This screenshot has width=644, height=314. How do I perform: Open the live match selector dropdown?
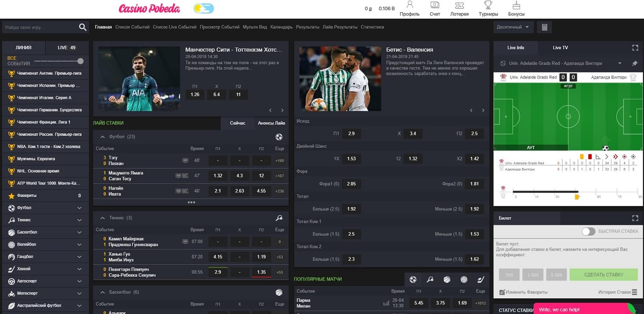tap(620, 63)
